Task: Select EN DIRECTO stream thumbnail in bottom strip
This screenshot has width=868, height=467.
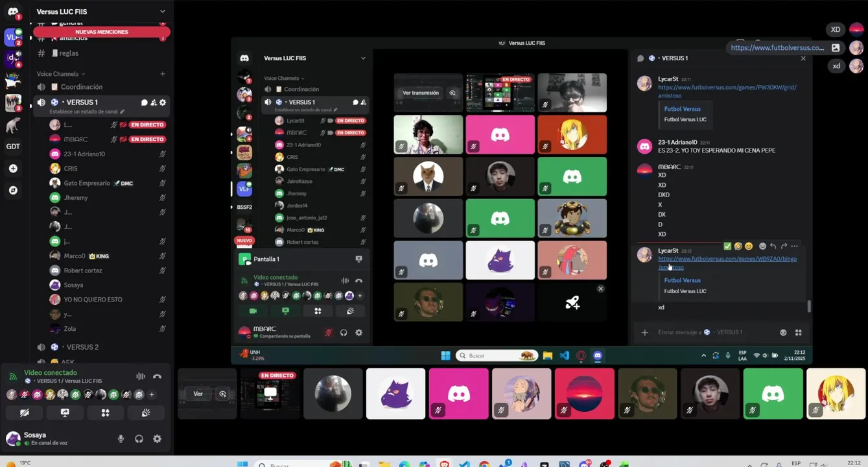Action: tap(270, 394)
